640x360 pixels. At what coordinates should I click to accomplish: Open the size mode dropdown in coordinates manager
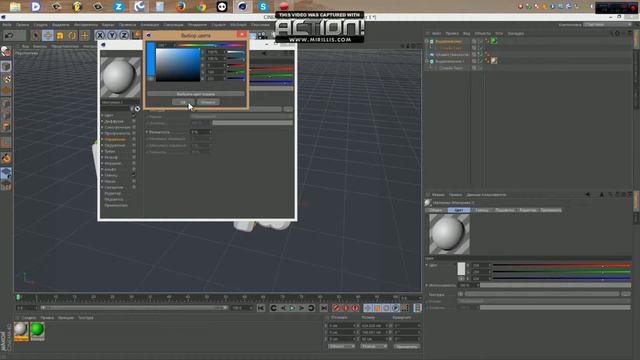(x=374, y=347)
